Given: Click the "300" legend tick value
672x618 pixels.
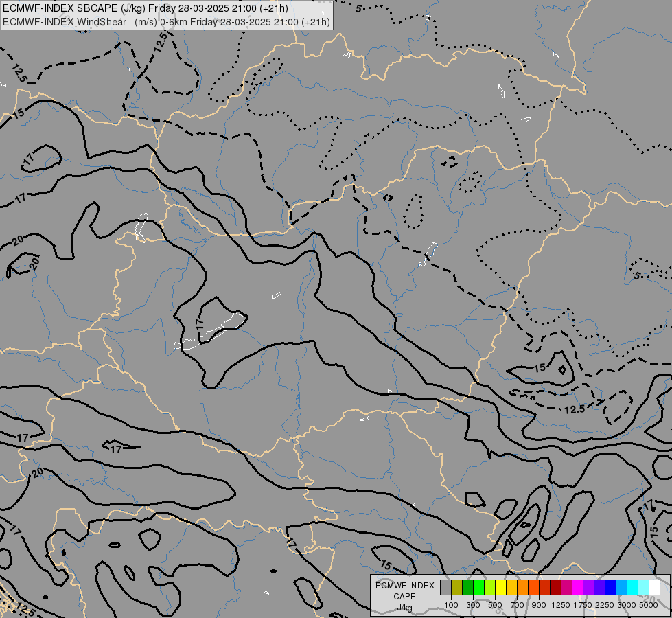Looking at the screenshot, I should coord(473,605).
